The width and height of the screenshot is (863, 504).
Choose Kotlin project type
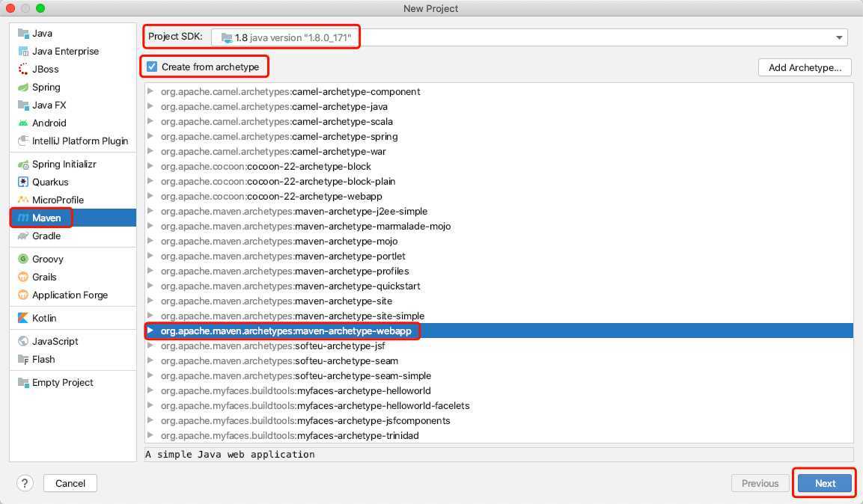73,319
